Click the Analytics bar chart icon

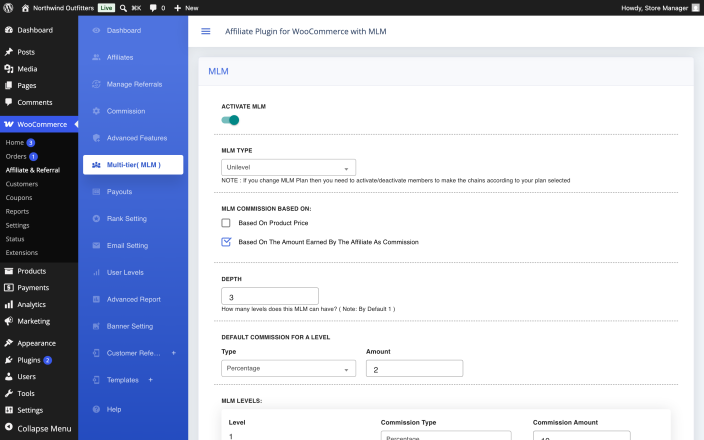pyautogui.click(x=9, y=304)
